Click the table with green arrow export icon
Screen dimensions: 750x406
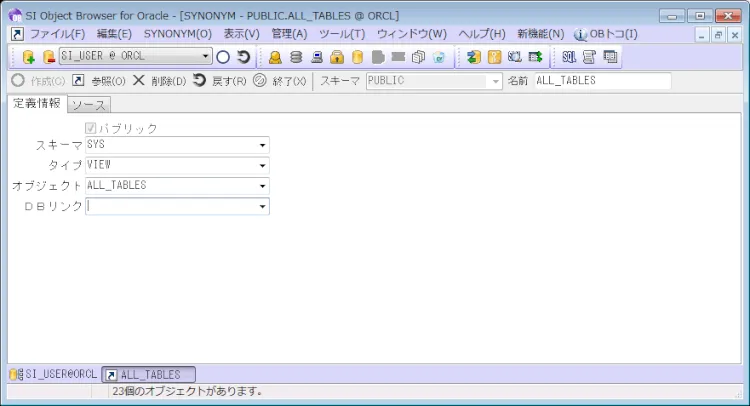(x=535, y=57)
